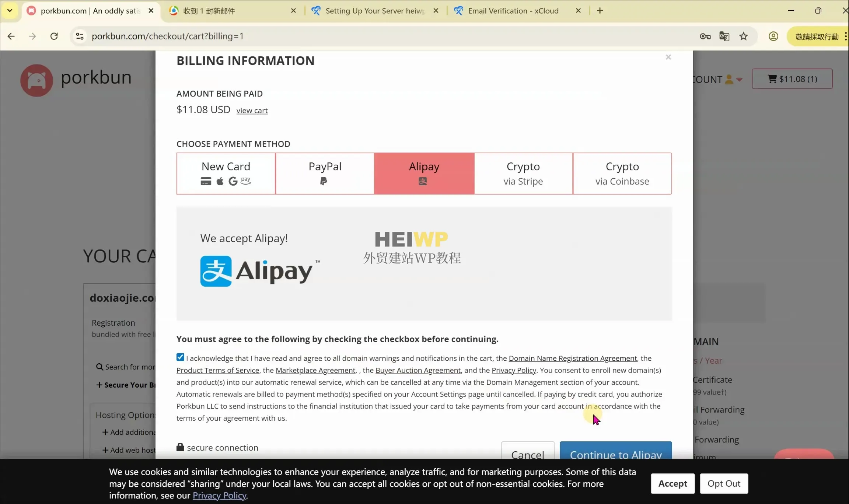Screen dimensions: 849x504
Task: Open site information icon beside URL
Action: [80, 36]
